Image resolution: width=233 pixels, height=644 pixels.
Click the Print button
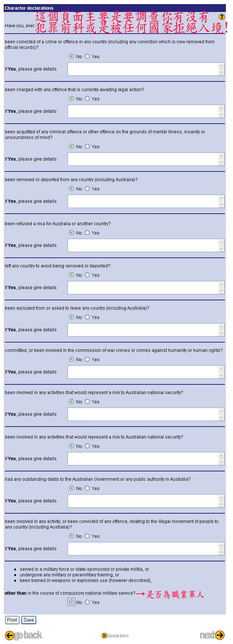[x=12, y=620]
